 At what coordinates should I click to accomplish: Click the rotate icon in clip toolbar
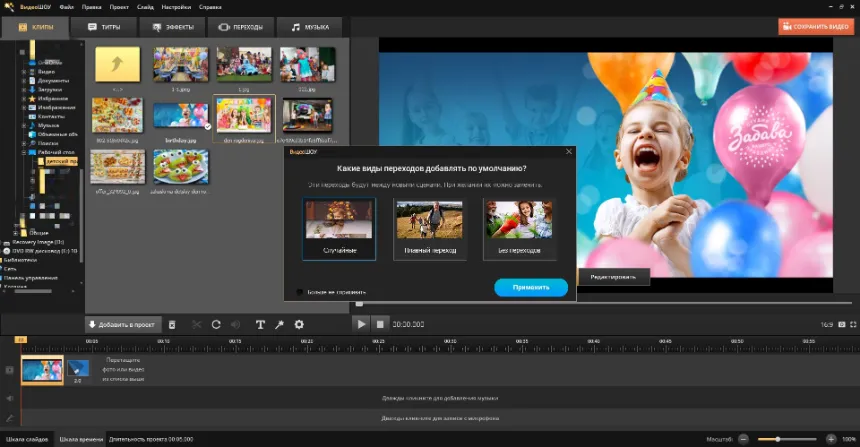(x=215, y=325)
